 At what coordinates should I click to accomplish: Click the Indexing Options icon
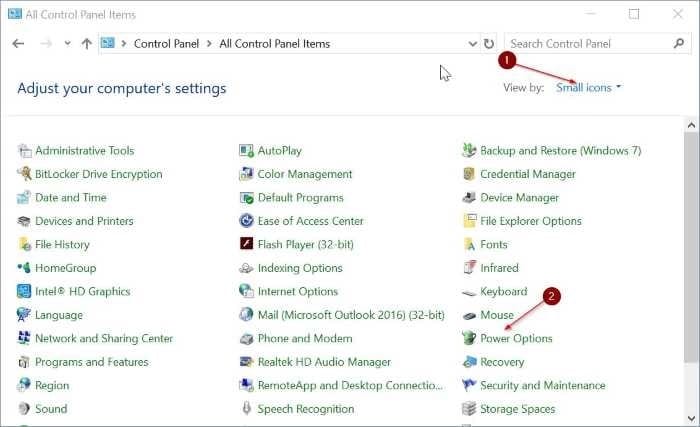click(246, 268)
